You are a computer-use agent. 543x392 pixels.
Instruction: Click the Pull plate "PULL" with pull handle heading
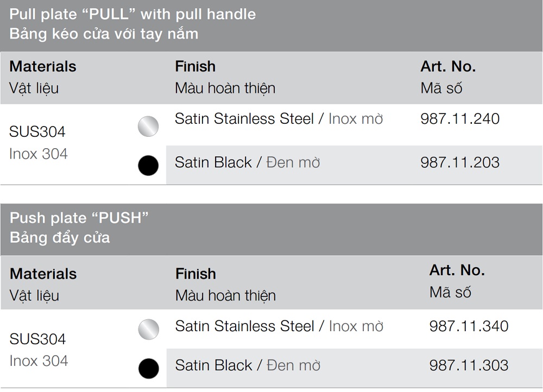pos(132,14)
